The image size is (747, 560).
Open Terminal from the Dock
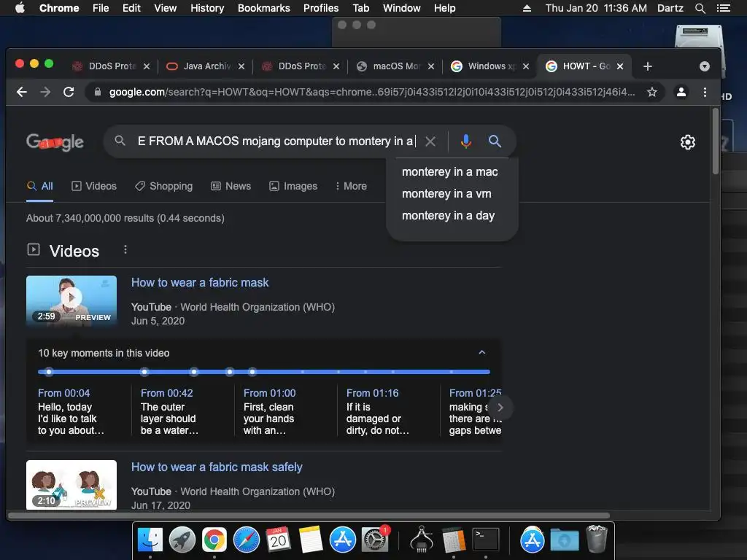485,540
